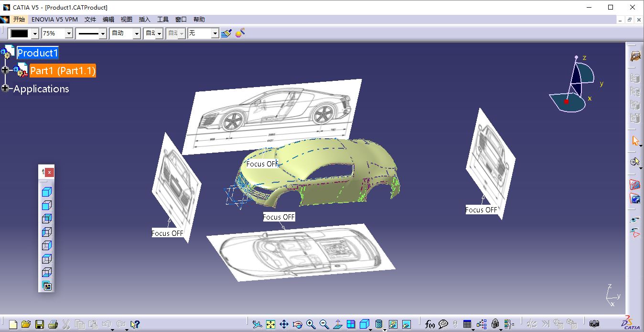Click the Lock padlock icon
644x332 pixels.
coord(495,324)
